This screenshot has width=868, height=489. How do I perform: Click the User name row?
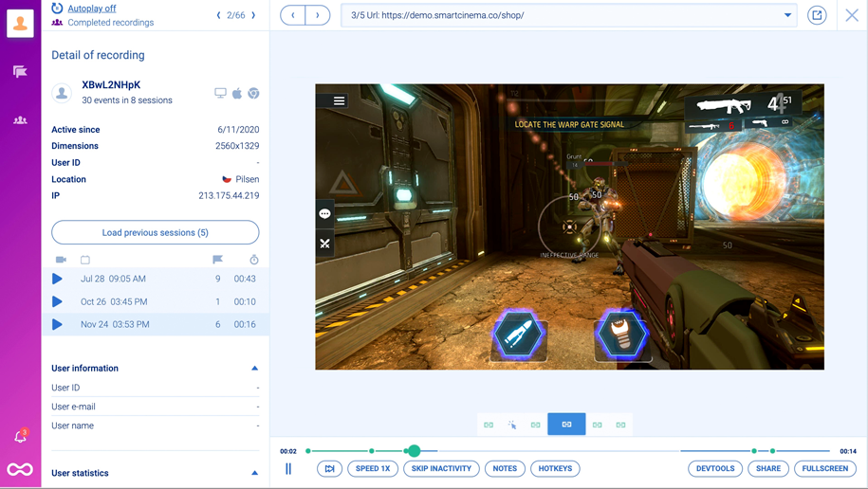155,426
